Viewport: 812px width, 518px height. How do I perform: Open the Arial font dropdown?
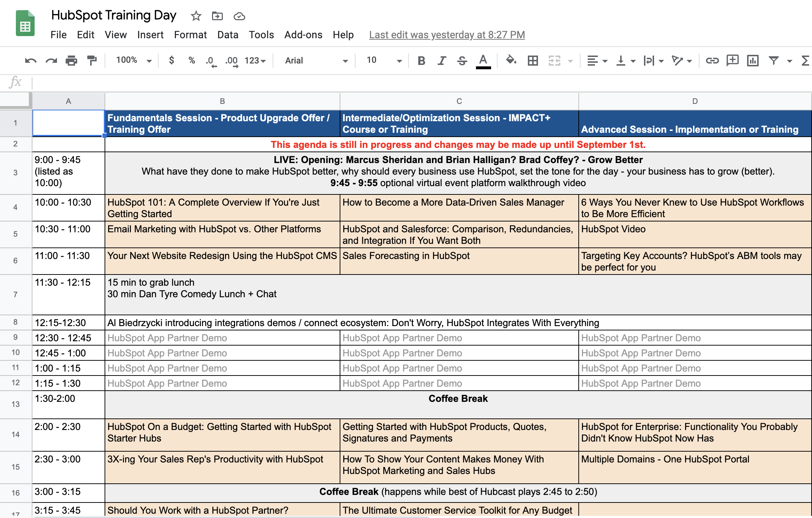pos(317,61)
